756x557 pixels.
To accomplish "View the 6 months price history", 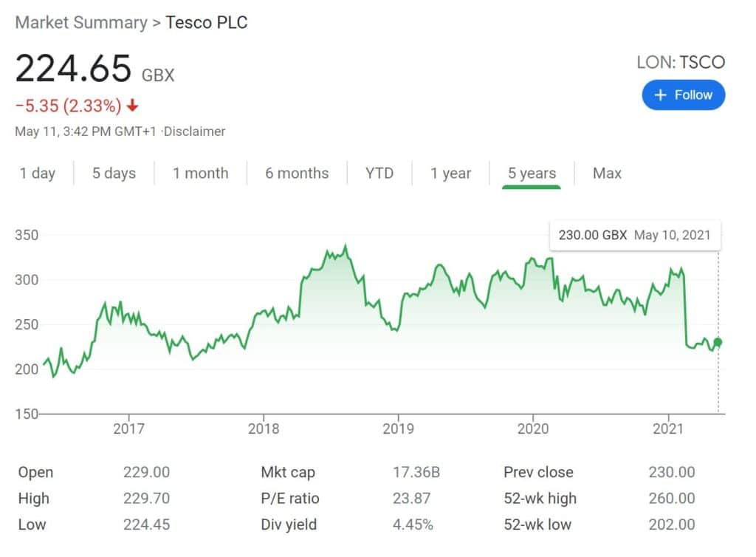I will coord(296,174).
